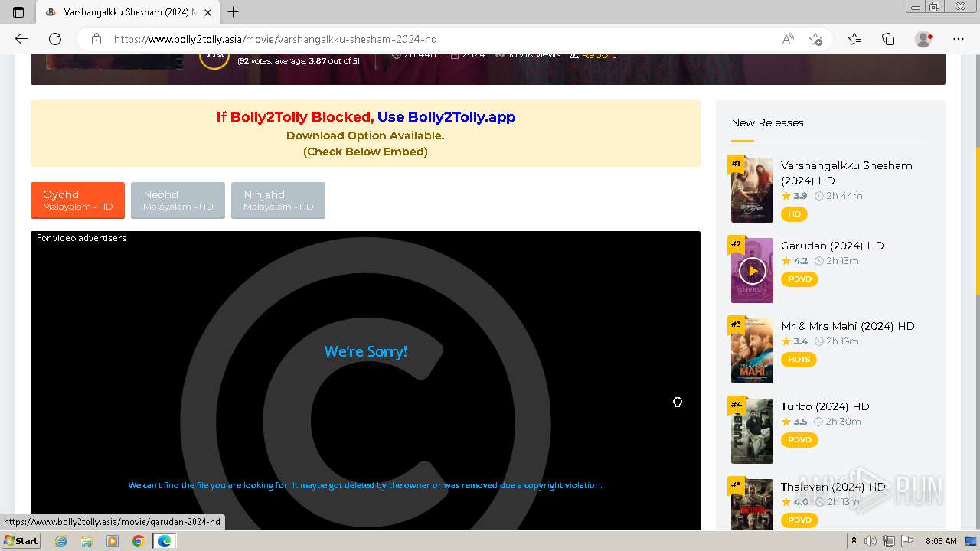Open tab actions menu icon
This screenshot has width=980, height=551.
(x=18, y=12)
